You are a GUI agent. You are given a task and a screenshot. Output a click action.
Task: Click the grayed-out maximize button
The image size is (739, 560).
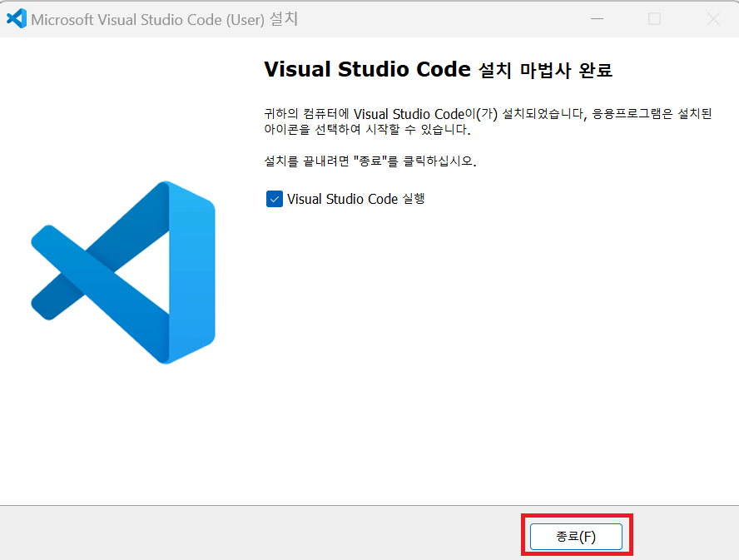pyautogui.click(x=654, y=19)
